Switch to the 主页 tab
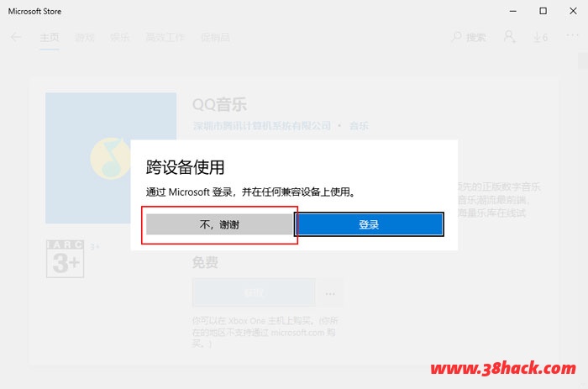 point(50,38)
